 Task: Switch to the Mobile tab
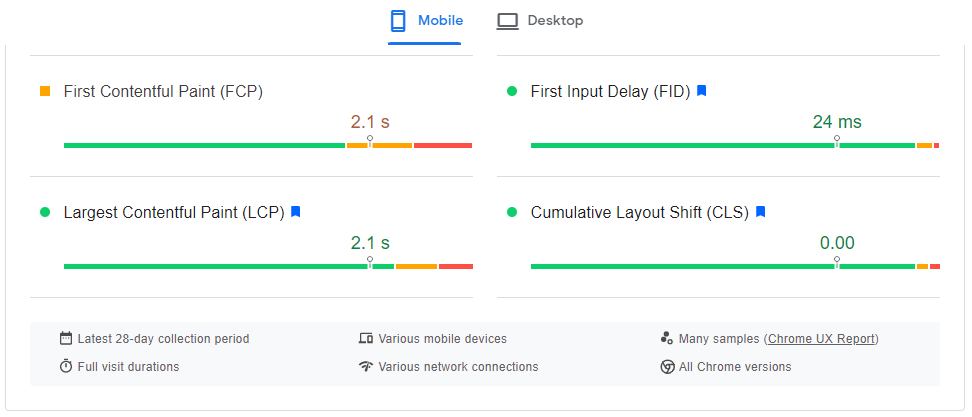(426, 21)
